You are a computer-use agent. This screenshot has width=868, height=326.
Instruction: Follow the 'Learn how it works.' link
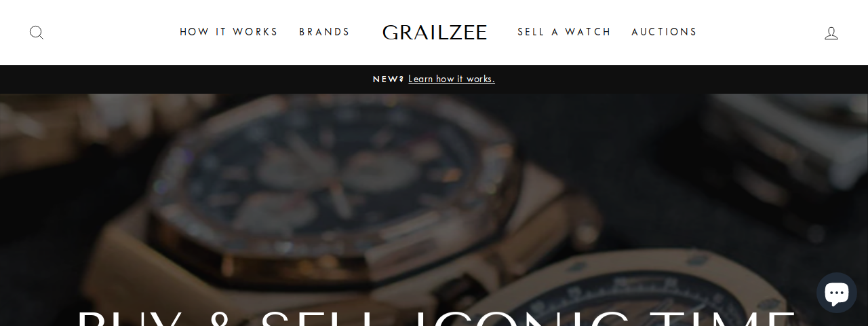[452, 79]
